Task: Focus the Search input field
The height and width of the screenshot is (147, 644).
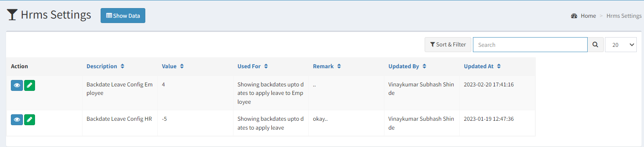Action: (530, 45)
